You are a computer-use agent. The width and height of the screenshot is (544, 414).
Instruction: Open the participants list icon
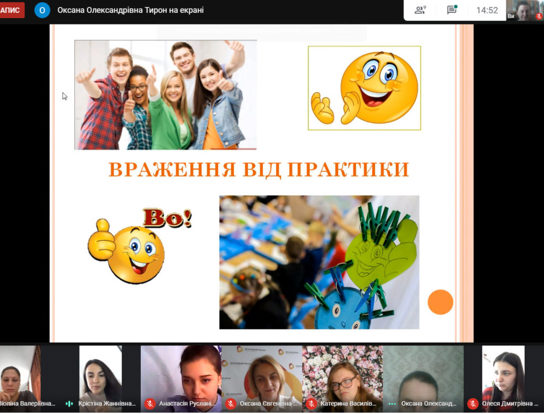tap(420, 10)
